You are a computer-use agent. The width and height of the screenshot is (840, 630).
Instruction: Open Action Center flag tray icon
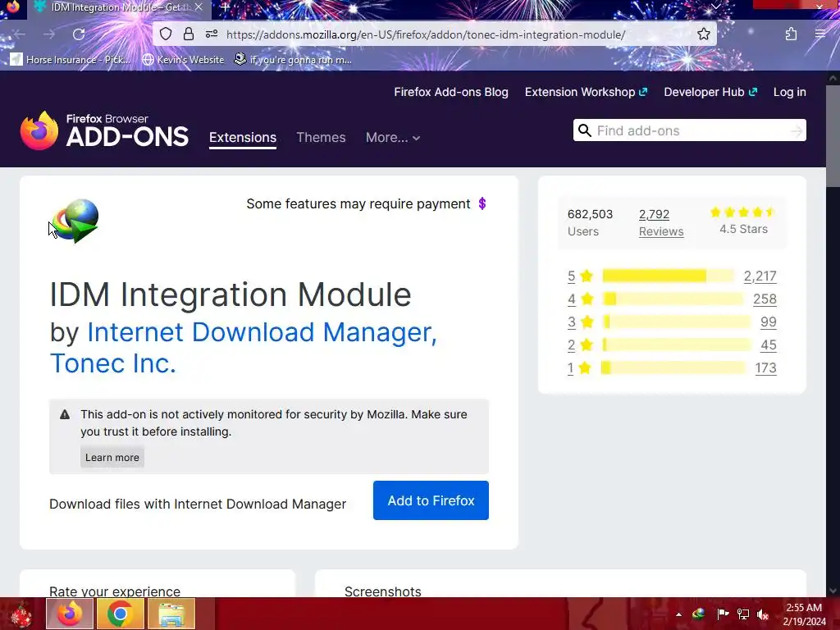point(722,614)
